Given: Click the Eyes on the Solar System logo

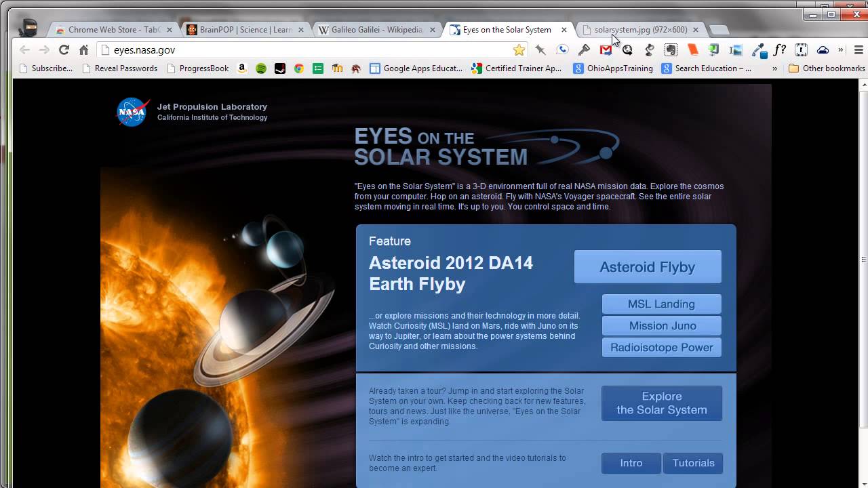Looking at the screenshot, I should coord(487,147).
